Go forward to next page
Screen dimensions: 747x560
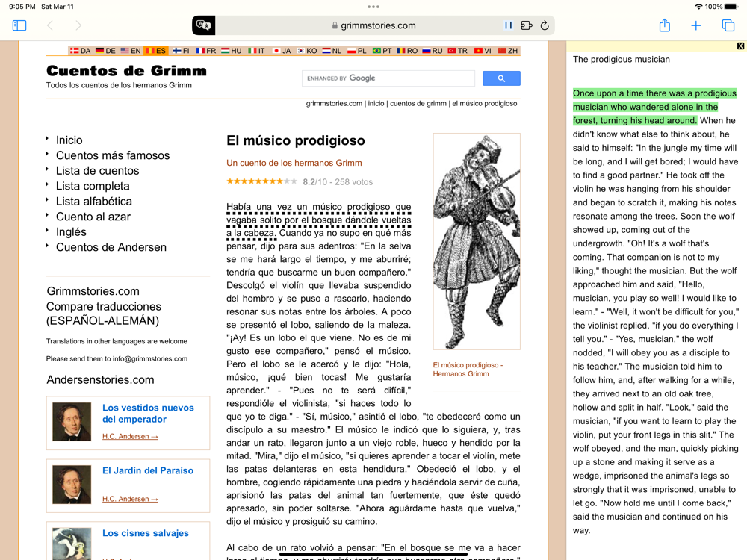78,25
